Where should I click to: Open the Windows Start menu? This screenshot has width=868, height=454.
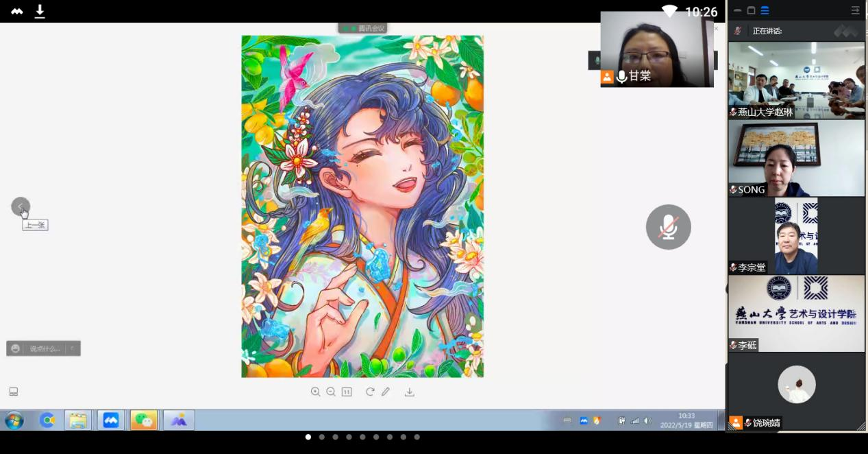click(14, 420)
